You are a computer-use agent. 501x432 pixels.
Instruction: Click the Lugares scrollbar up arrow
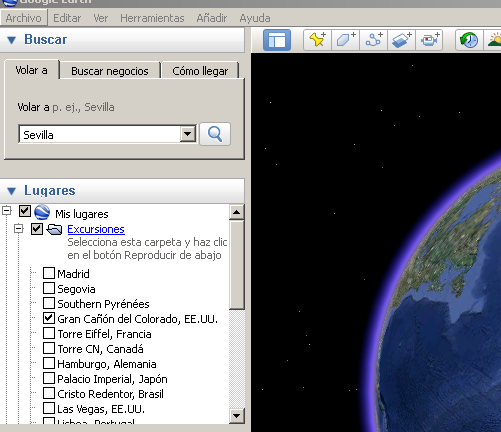(x=237, y=212)
